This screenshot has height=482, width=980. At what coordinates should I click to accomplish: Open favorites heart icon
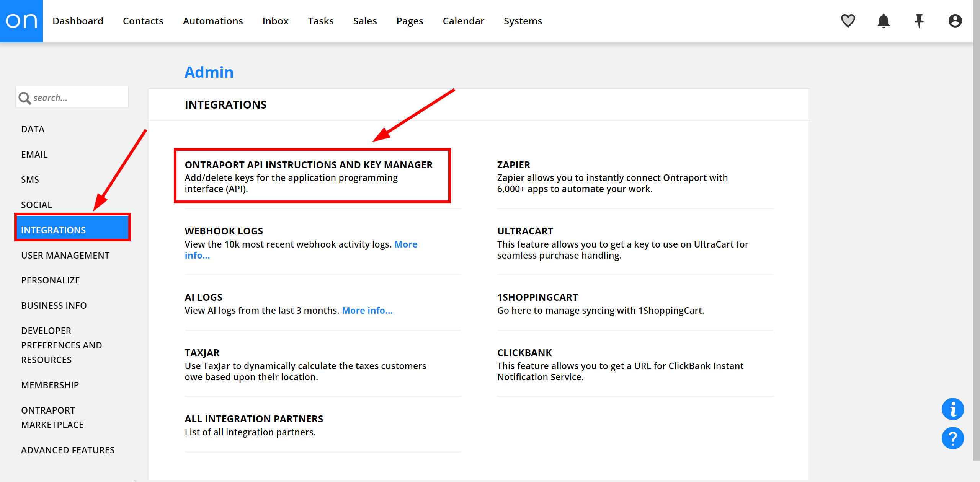[x=848, y=21]
